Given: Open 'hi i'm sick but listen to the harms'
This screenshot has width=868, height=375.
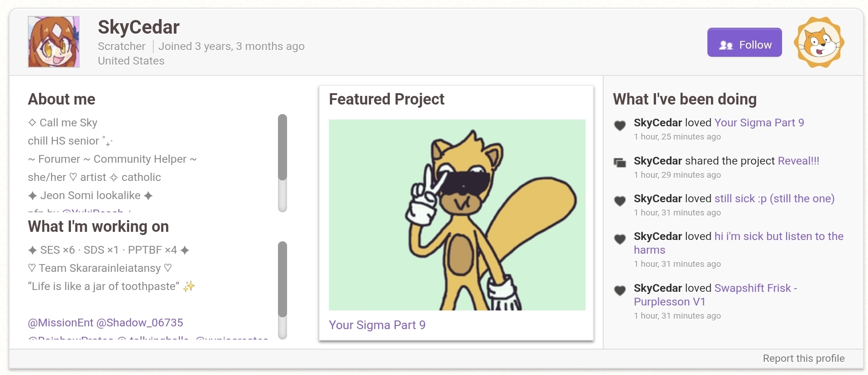Looking at the screenshot, I should 778,236.
